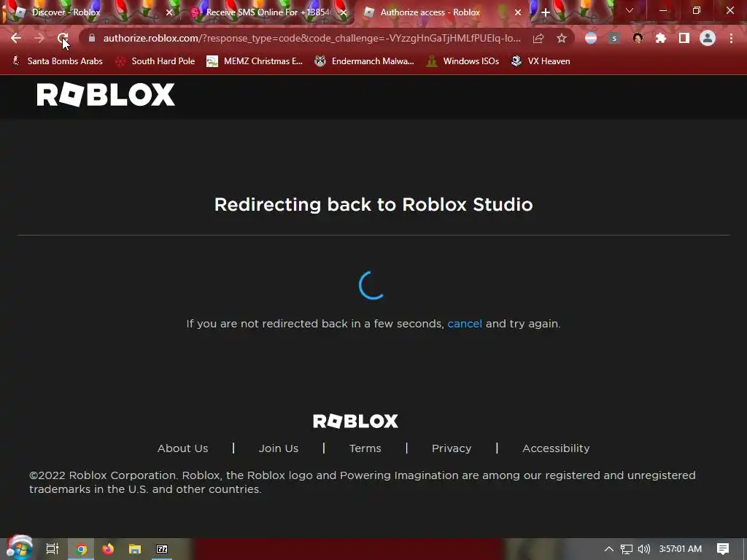Open the Chrome three-dot menu
The width and height of the screenshot is (747, 560).
click(x=731, y=38)
